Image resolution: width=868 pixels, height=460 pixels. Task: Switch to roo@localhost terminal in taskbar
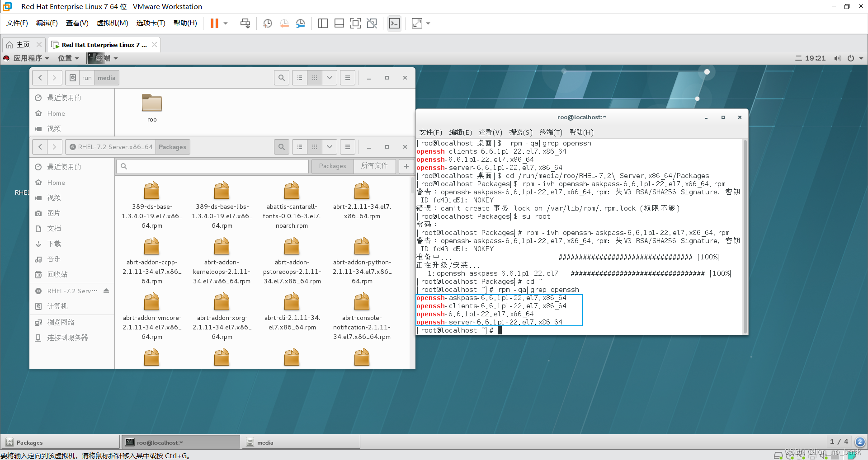tap(180, 442)
